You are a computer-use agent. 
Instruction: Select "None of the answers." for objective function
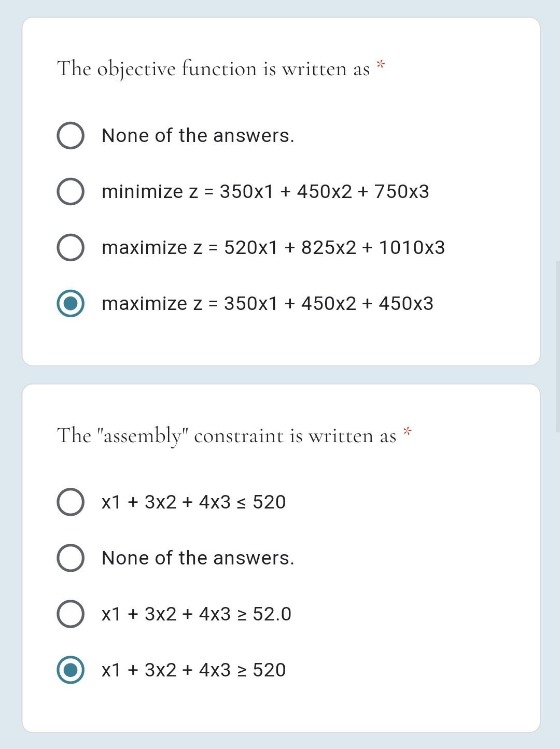[x=71, y=135]
